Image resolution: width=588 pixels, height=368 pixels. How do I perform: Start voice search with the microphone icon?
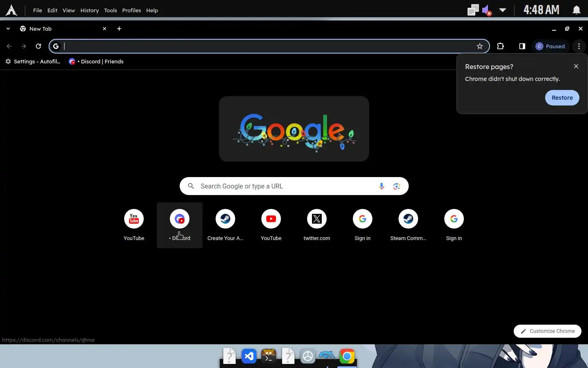click(x=381, y=186)
